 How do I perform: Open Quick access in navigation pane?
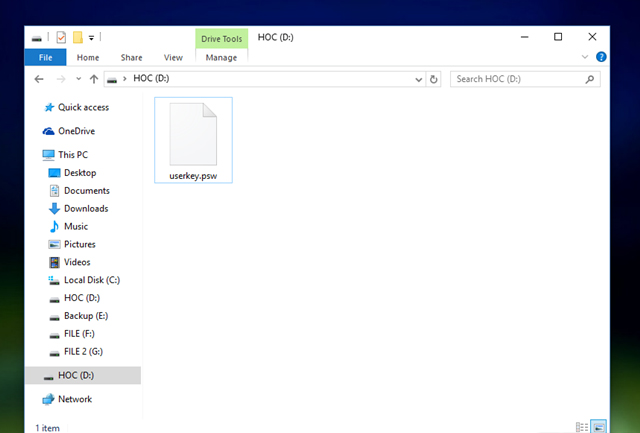point(83,107)
